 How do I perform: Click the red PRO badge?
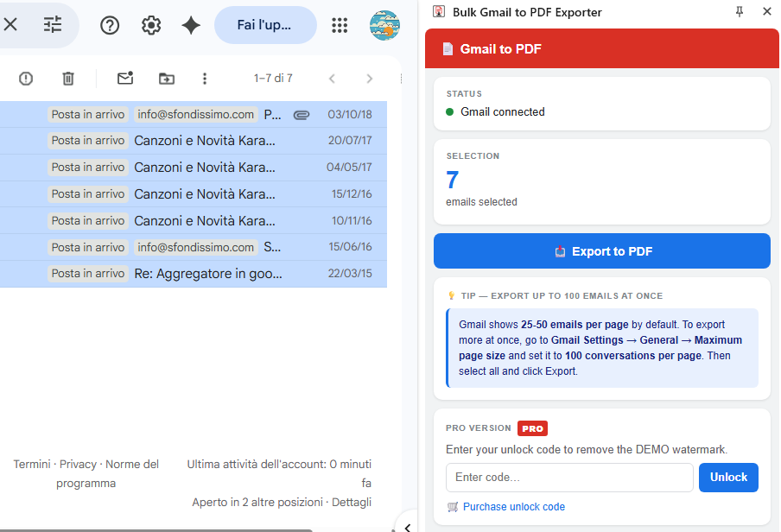[532, 428]
